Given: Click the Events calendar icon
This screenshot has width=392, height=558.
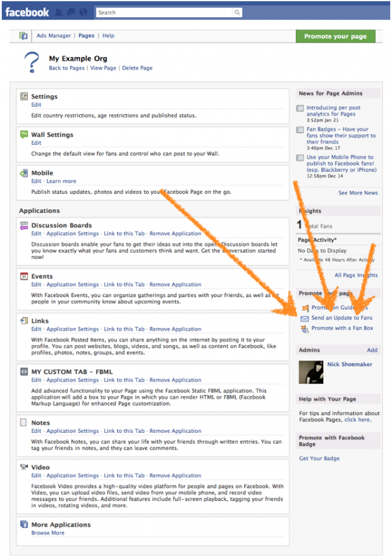Looking at the screenshot, I should [x=24, y=276].
